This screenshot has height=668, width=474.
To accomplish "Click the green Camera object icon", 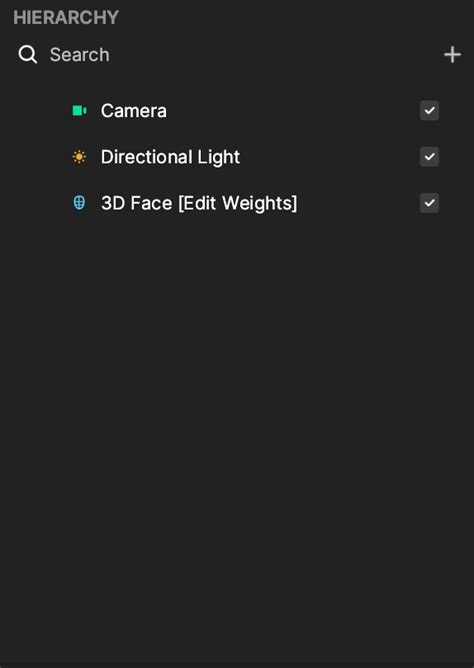I will click(79, 111).
